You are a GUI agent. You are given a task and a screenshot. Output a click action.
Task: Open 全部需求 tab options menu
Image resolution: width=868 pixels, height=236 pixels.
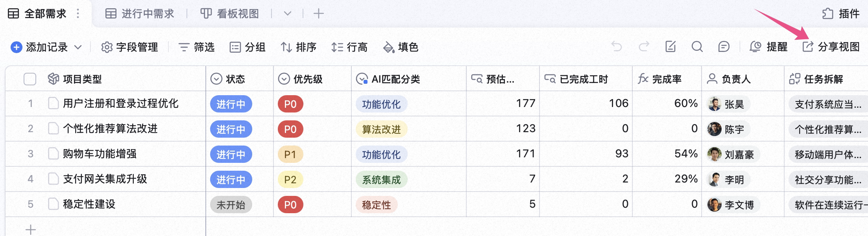pos(78,14)
